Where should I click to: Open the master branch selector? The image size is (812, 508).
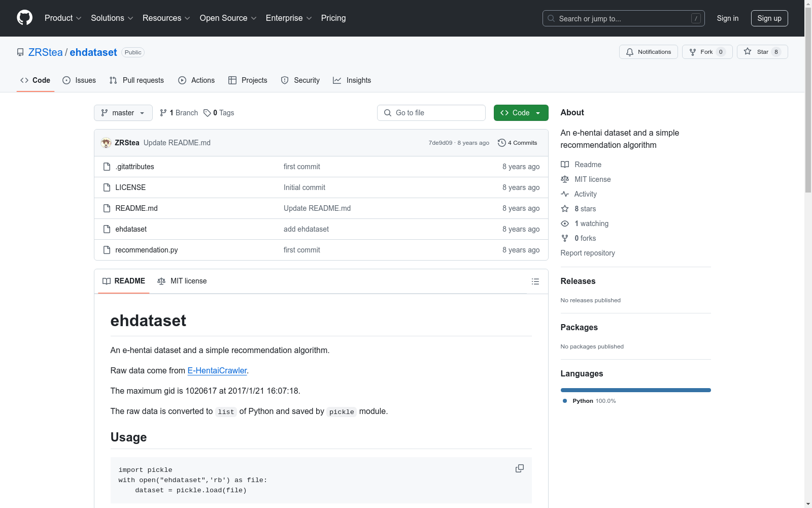(x=123, y=113)
